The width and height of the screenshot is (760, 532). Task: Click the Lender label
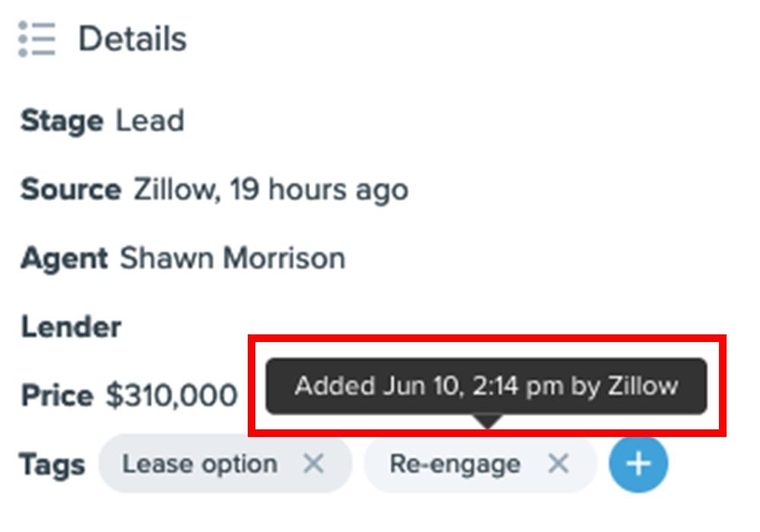pos(71,327)
